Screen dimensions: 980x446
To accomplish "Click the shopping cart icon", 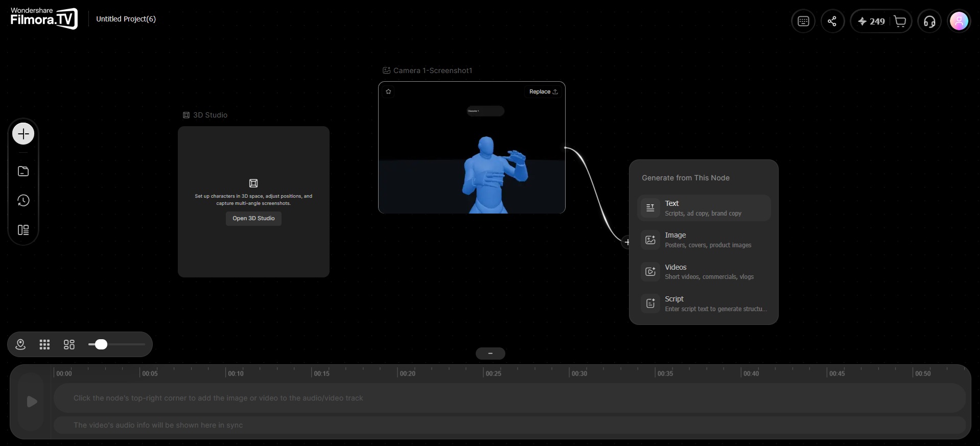I will pyautogui.click(x=900, y=21).
